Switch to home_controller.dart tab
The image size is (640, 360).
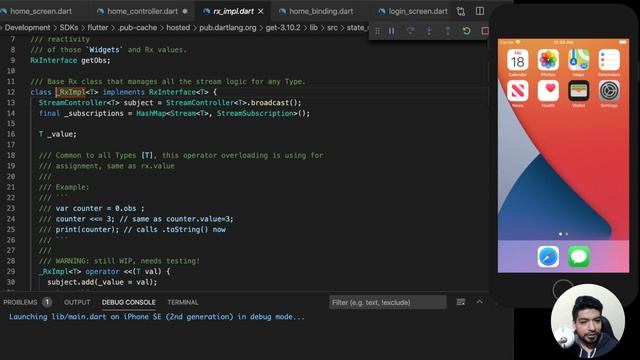[x=142, y=11]
